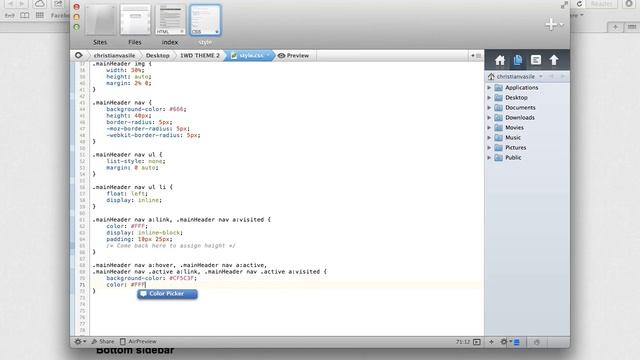Go to Home in sidebar
640x360 pixels.
click(x=500, y=60)
